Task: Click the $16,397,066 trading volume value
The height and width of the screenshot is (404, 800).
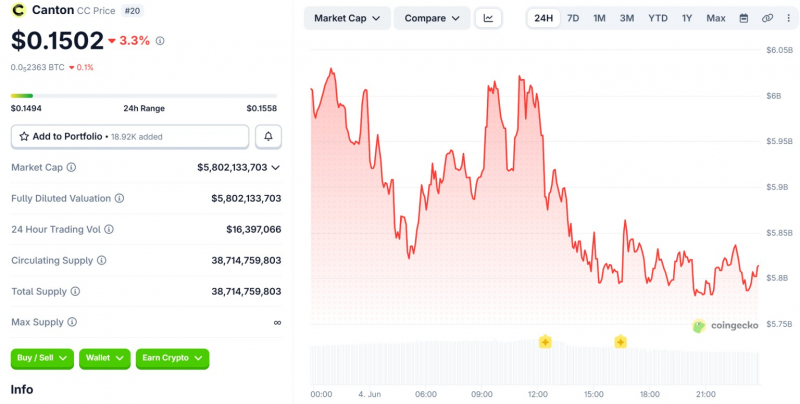Action: coord(254,230)
